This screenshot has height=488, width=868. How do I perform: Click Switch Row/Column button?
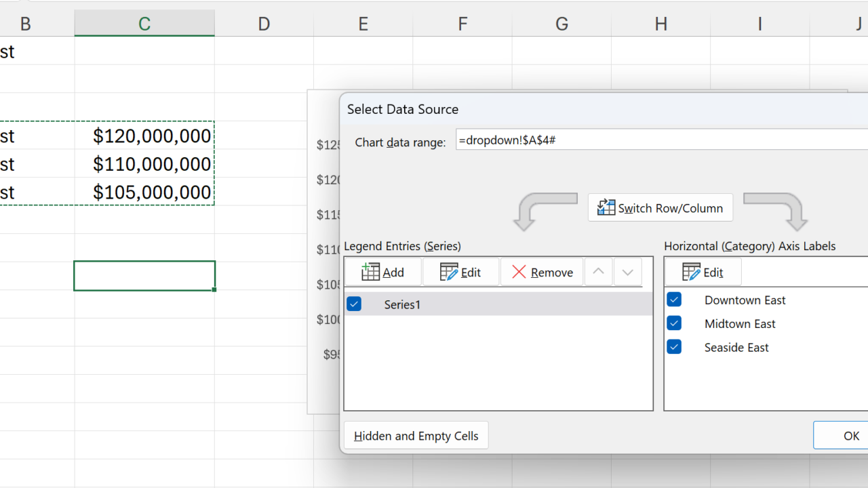(660, 208)
